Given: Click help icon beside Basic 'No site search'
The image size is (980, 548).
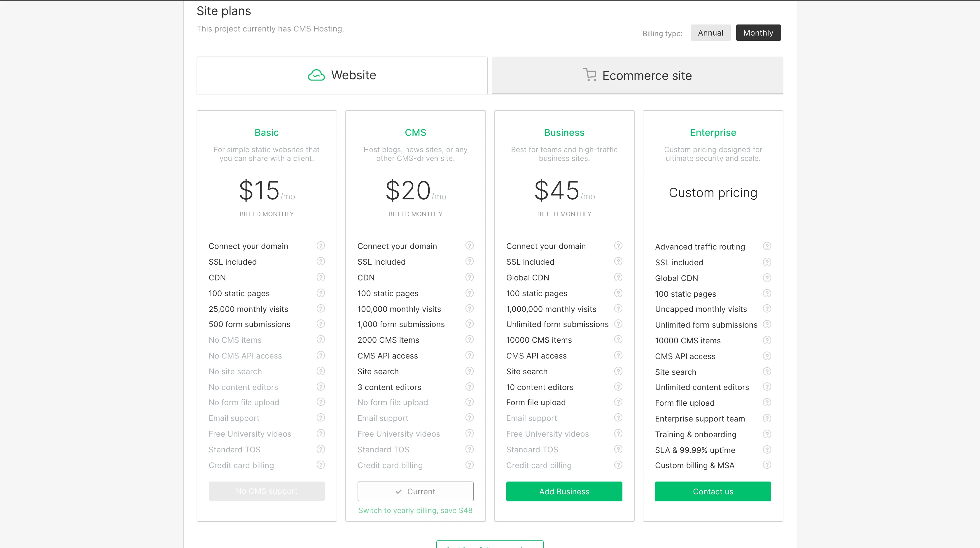Looking at the screenshot, I should tap(321, 371).
